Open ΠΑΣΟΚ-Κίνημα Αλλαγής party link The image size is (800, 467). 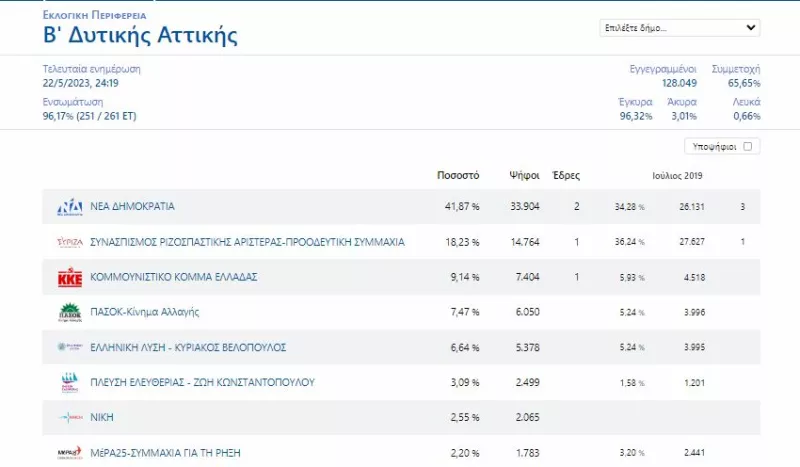(x=144, y=312)
